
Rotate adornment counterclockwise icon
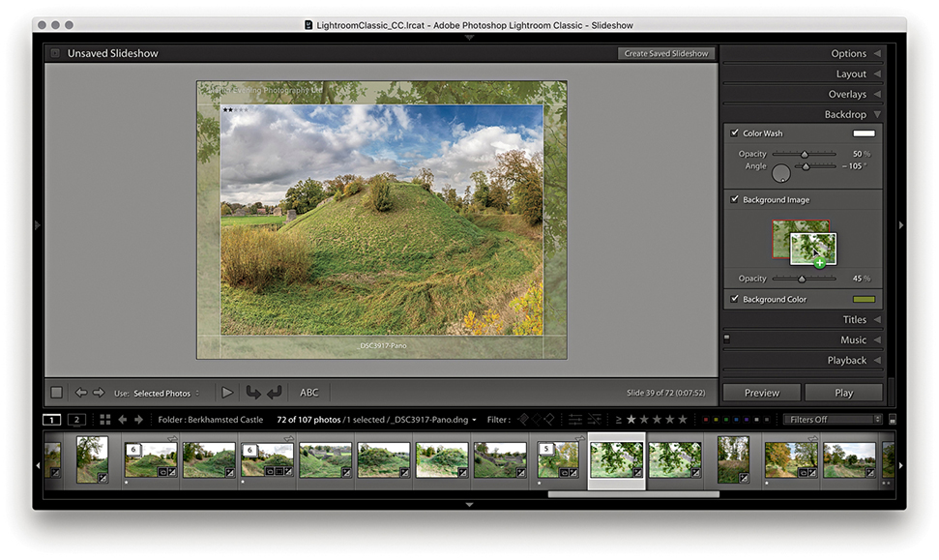[253, 393]
